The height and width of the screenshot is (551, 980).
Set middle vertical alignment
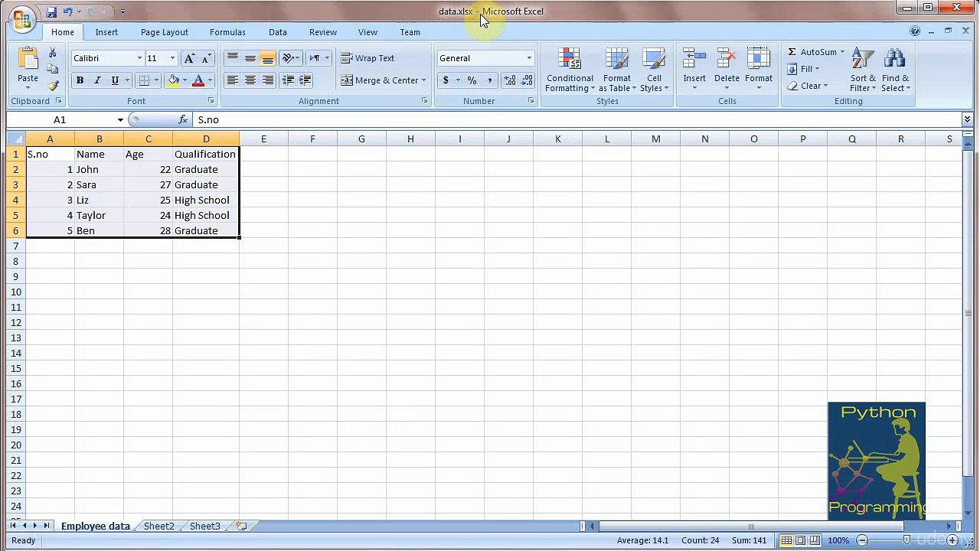click(250, 58)
